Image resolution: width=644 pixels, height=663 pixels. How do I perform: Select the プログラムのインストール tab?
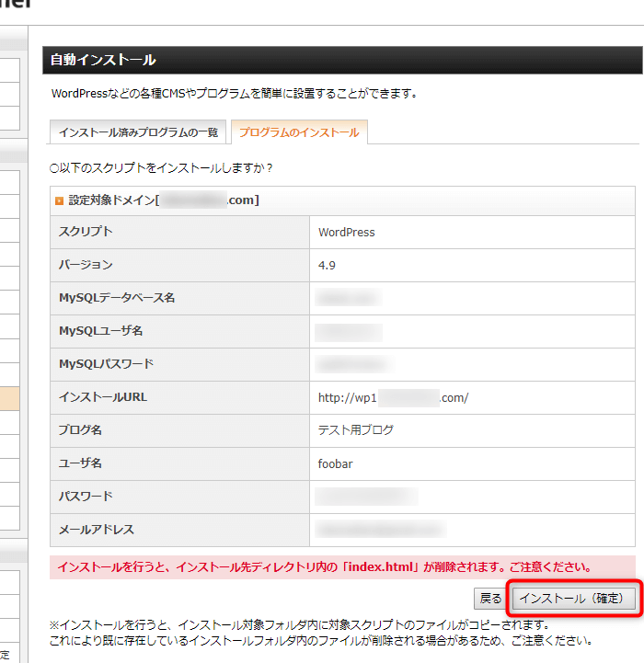299,132
